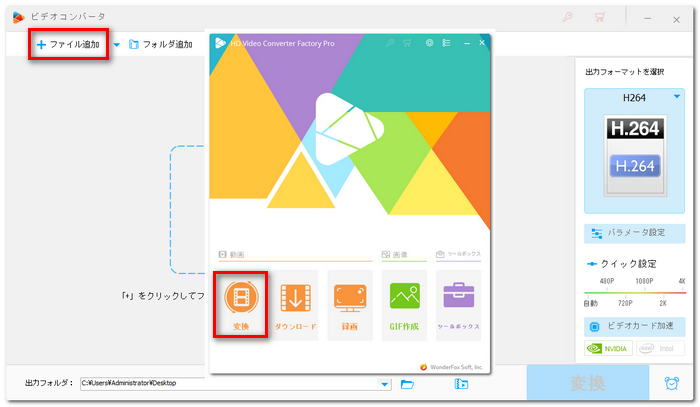
Task: Open the ダウンロード (Download) tool
Action: tap(295, 305)
